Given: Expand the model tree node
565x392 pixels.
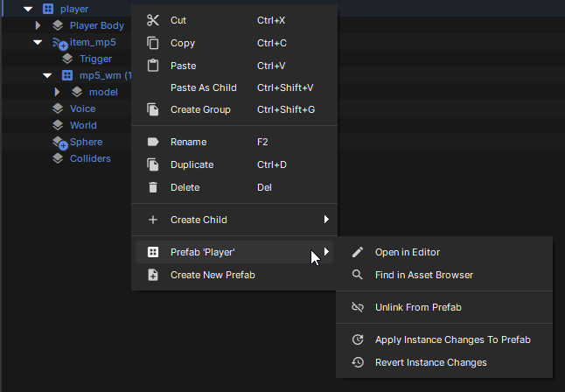Looking at the screenshot, I should pyautogui.click(x=57, y=92).
